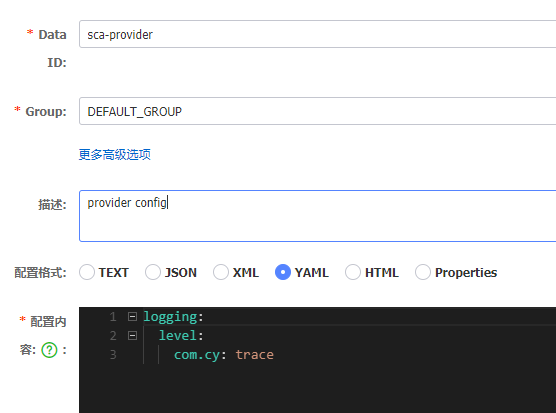
Task: Select the JSON format radio button
Action: pyautogui.click(x=153, y=272)
